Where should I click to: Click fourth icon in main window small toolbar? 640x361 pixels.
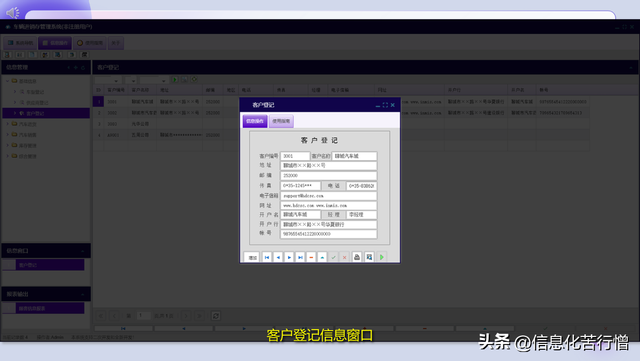tap(45, 55)
